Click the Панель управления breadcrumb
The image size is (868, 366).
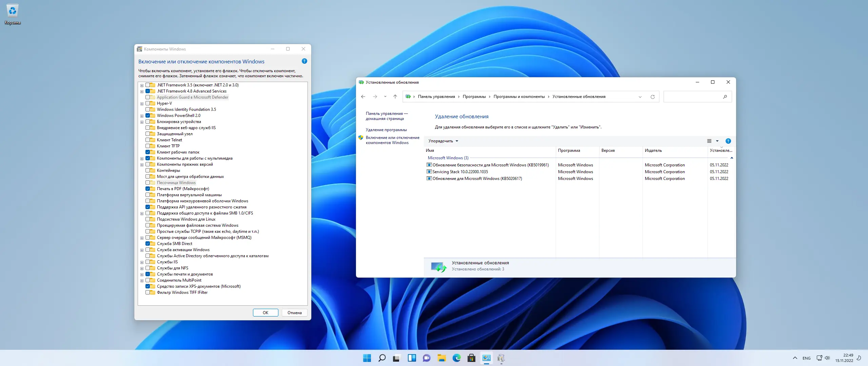(436, 97)
